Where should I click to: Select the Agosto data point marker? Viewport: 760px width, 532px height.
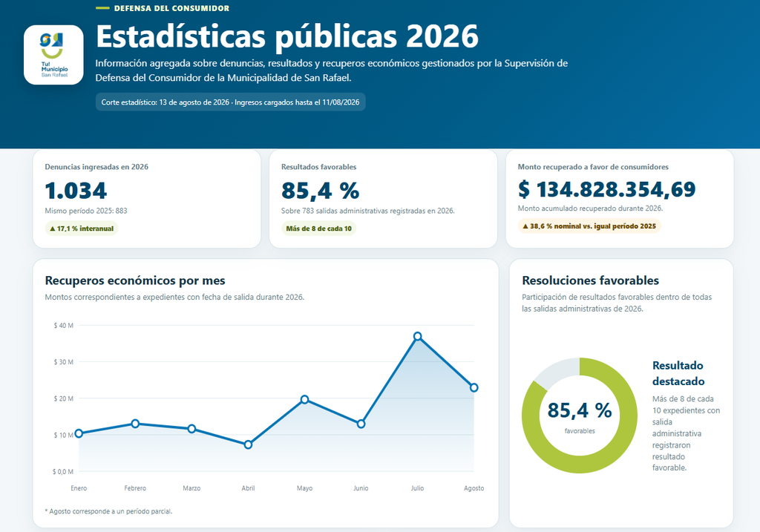tap(474, 387)
